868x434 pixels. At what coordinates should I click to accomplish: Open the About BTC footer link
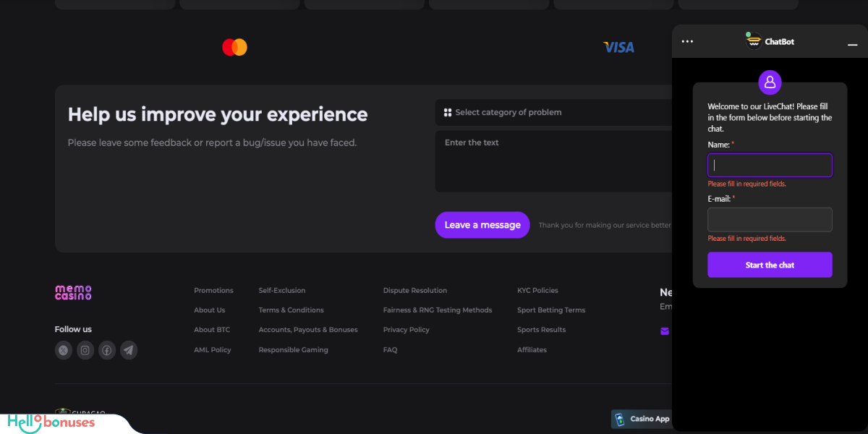click(x=212, y=329)
